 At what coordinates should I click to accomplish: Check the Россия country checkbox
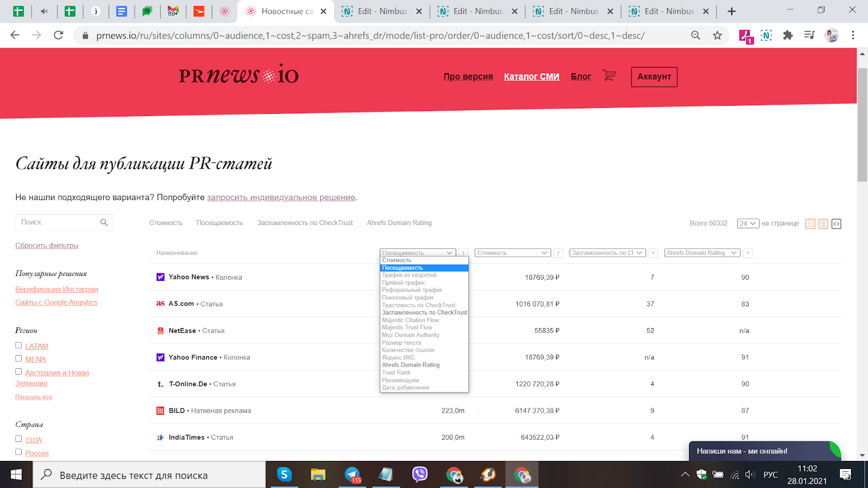[18, 452]
